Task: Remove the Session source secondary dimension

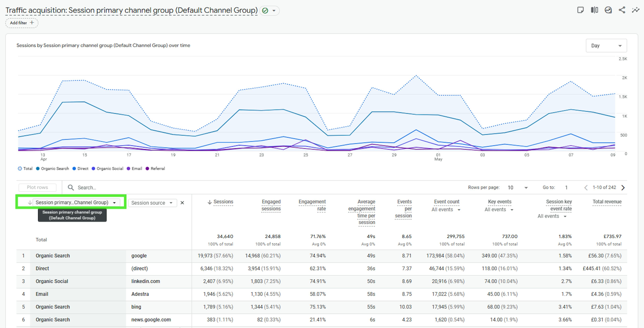Action: click(182, 203)
